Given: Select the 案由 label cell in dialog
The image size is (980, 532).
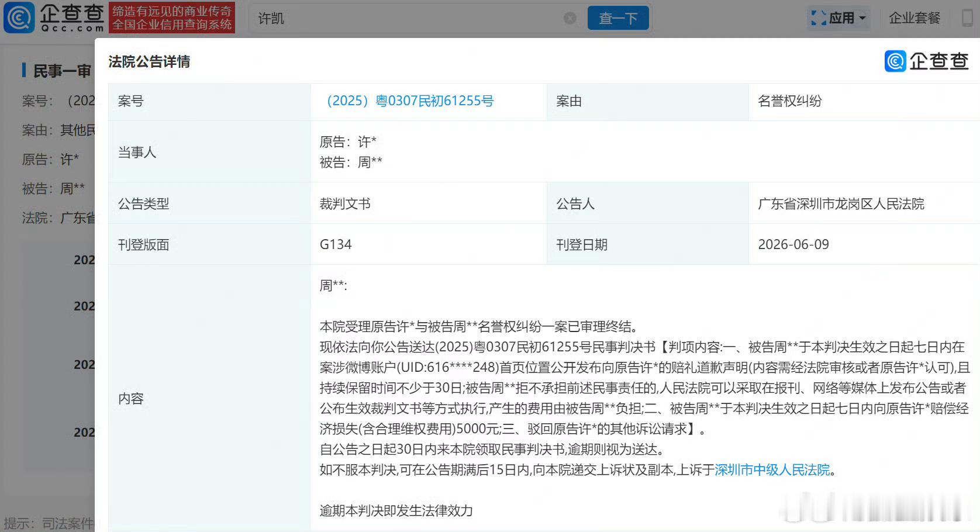Looking at the screenshot, I should (647, 101).
